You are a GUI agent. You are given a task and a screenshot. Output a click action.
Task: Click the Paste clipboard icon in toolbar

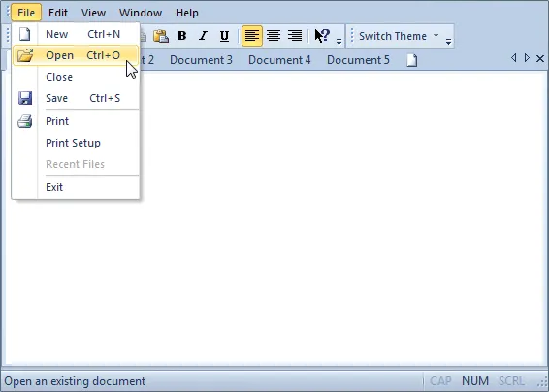click(161, 36)
